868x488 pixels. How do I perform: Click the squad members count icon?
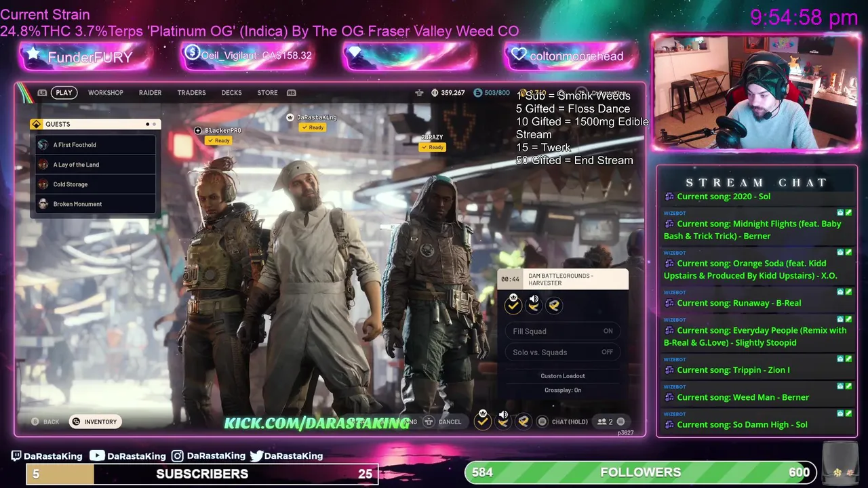point(601,422)
